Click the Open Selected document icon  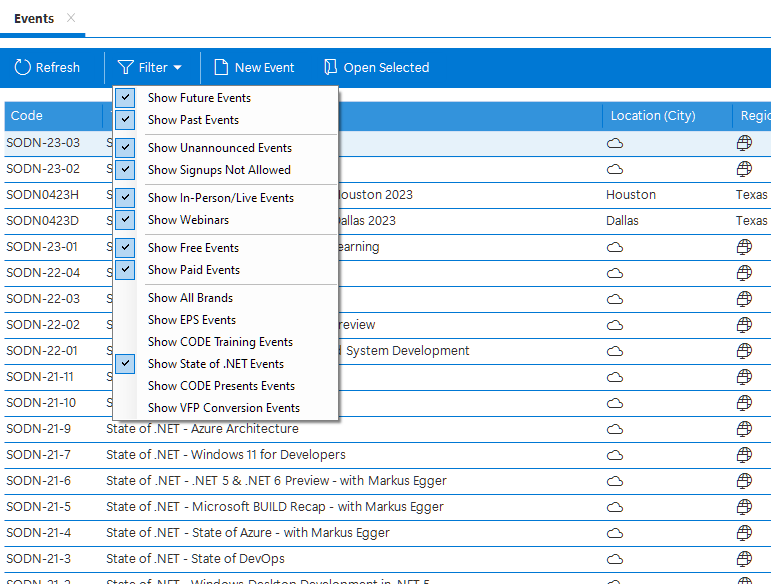(330, 67)
